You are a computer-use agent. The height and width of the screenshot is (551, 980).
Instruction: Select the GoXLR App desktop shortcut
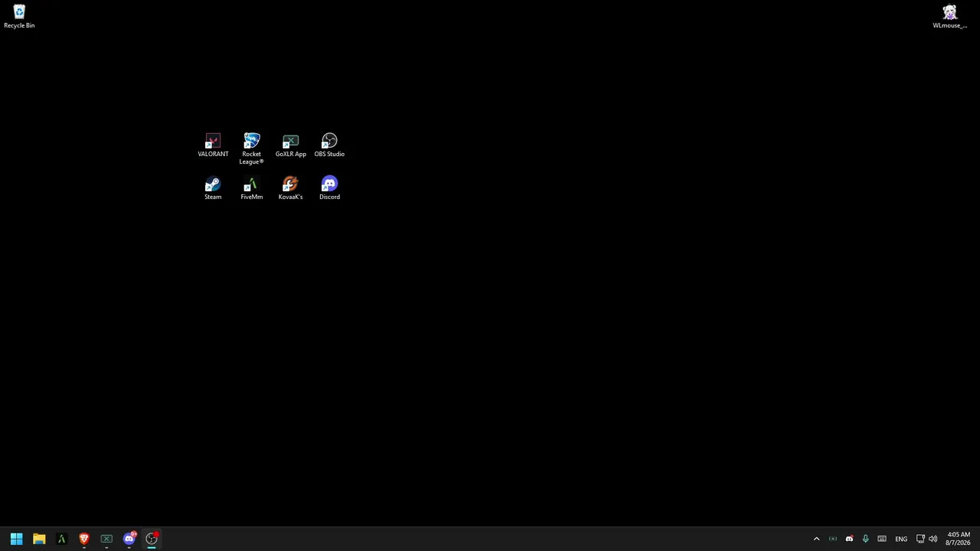click(x=290, y=145)
